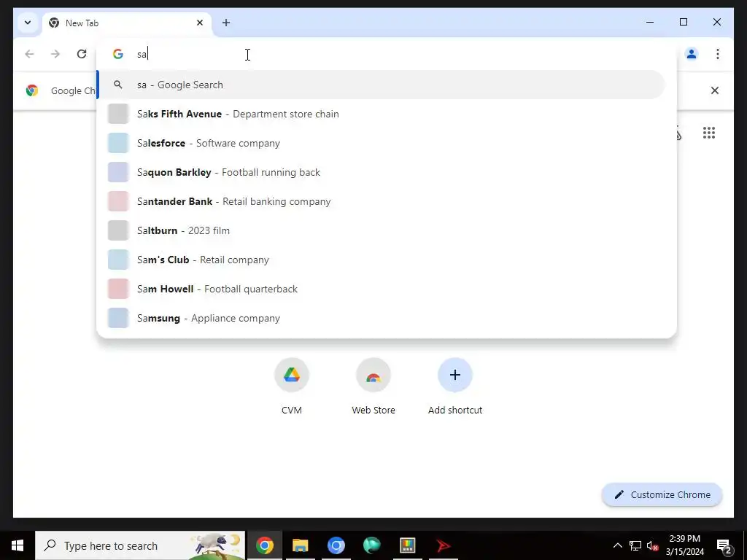This screenshot has width=747, height=560.
Task: Maximize the Chrome window
Action: [x=683, y=22]
